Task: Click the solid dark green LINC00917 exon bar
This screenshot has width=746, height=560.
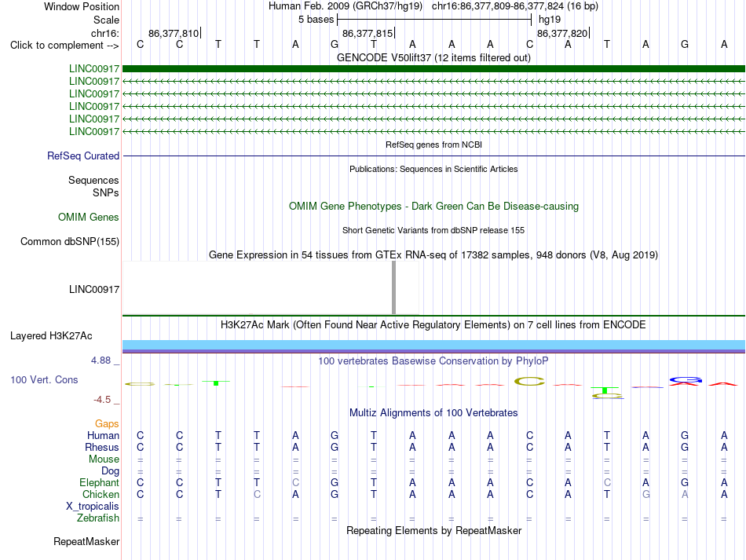Action: (x=433, y=69)
